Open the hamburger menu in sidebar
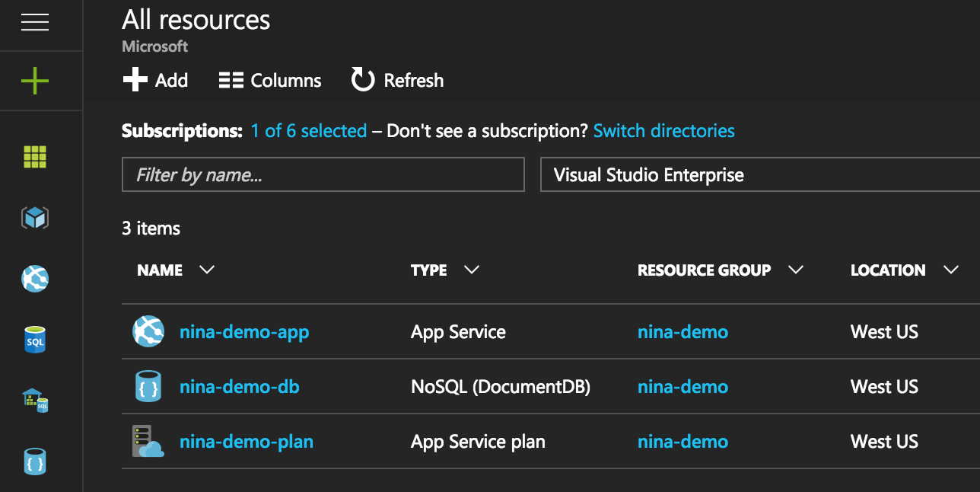This screenshot has width=980, height=492. (35, 23)
